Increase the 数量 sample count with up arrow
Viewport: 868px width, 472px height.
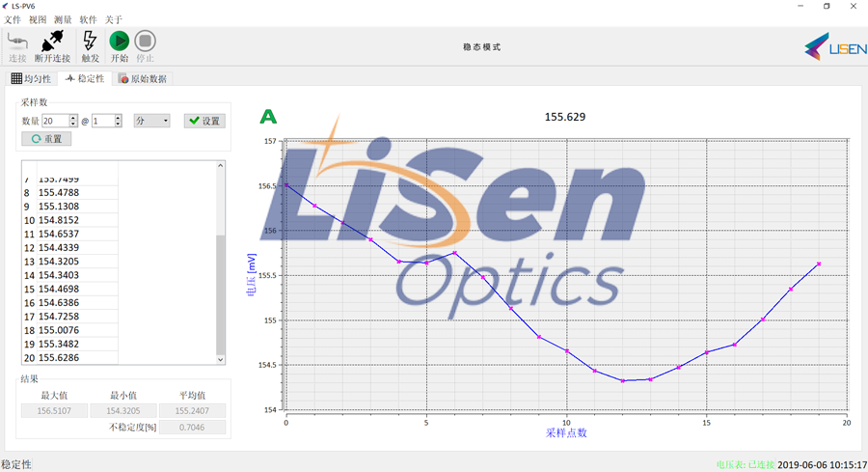point(73,118)
